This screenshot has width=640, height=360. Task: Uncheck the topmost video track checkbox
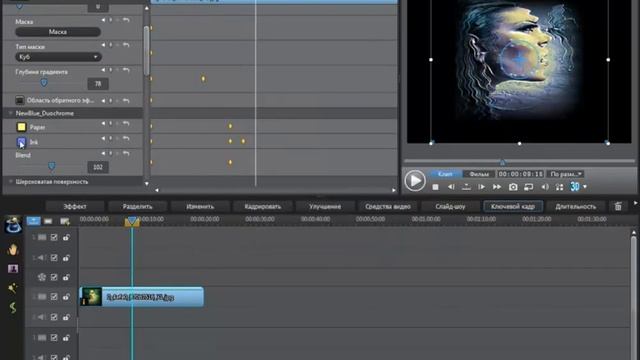[54, 237]
